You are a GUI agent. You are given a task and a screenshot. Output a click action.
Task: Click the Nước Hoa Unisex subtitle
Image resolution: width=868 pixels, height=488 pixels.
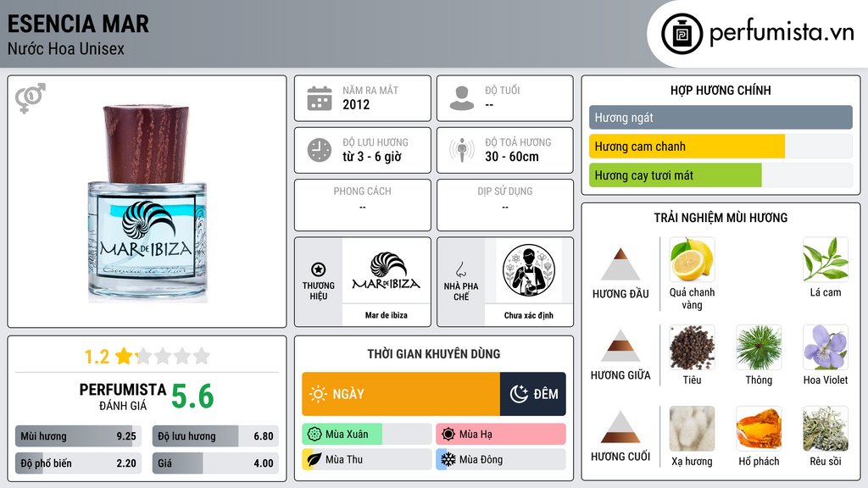coord(66,48)
